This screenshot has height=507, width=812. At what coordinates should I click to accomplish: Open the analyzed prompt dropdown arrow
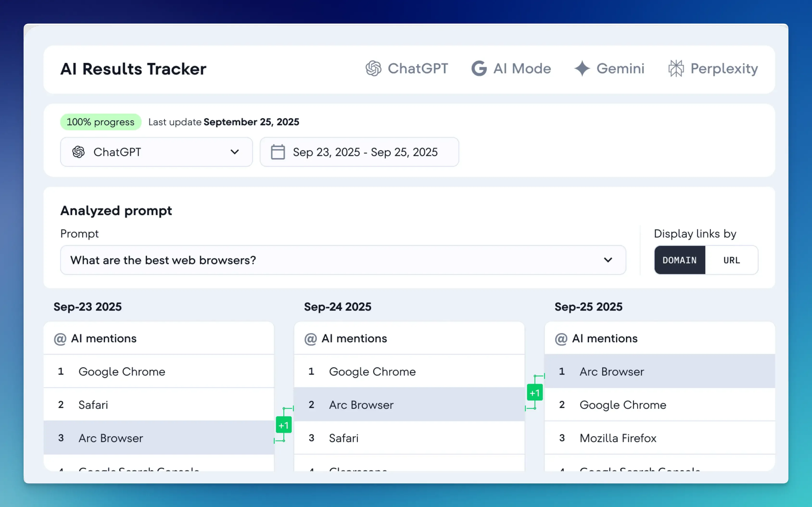point(608,260)
